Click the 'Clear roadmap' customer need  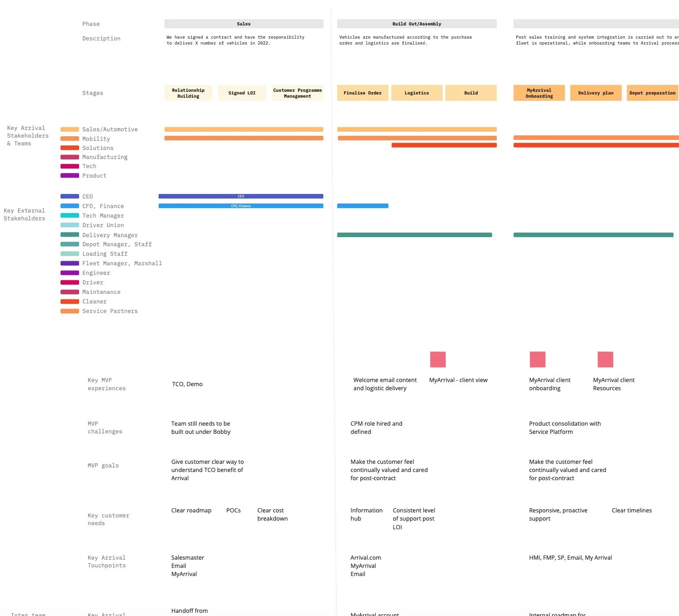click(x=191, y=511)
